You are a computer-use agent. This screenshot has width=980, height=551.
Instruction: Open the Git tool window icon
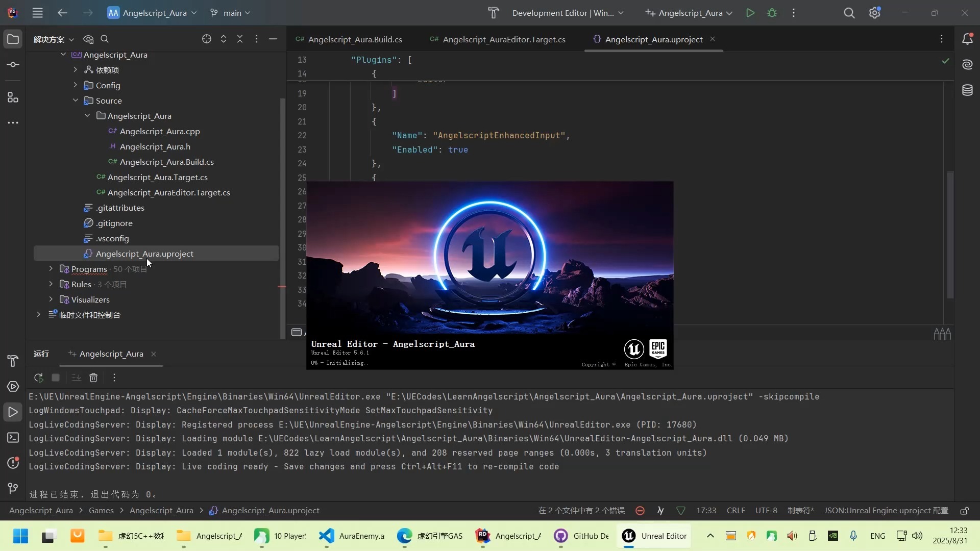tap(13, 488)
